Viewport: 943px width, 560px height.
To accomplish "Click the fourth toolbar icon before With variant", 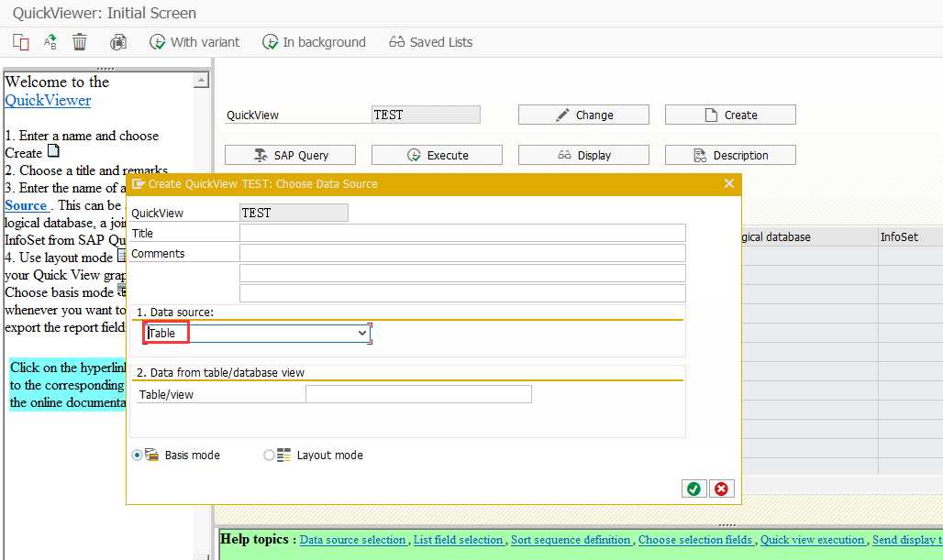I will coord(117,42).
